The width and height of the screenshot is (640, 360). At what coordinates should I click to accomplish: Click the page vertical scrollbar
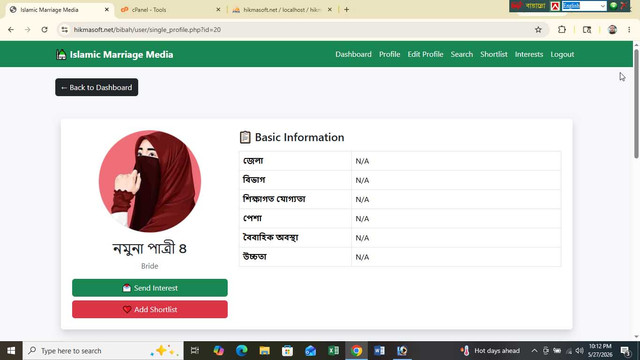(636, 104)
